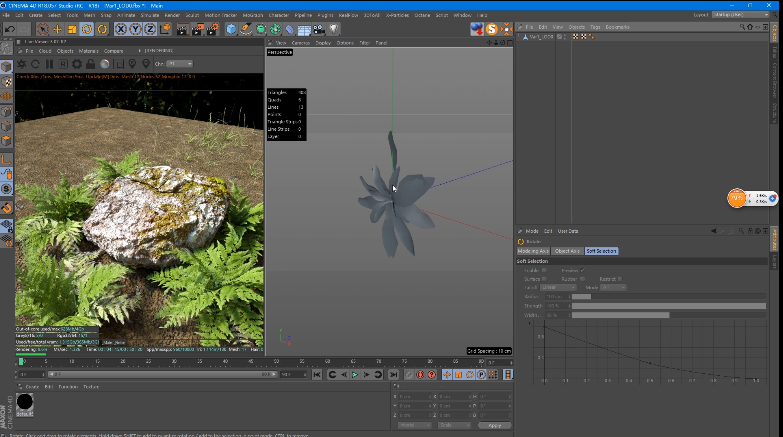Screen dimensions: 783x437
Task: Toggle the Restrict checkbox
Action: [x=620, y=279]
